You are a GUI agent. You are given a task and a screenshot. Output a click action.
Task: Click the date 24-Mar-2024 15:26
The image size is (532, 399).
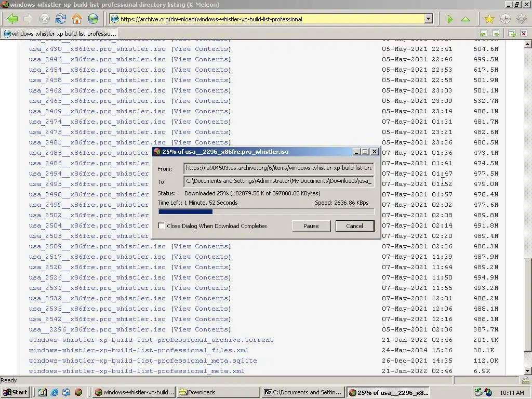point(417,350)
